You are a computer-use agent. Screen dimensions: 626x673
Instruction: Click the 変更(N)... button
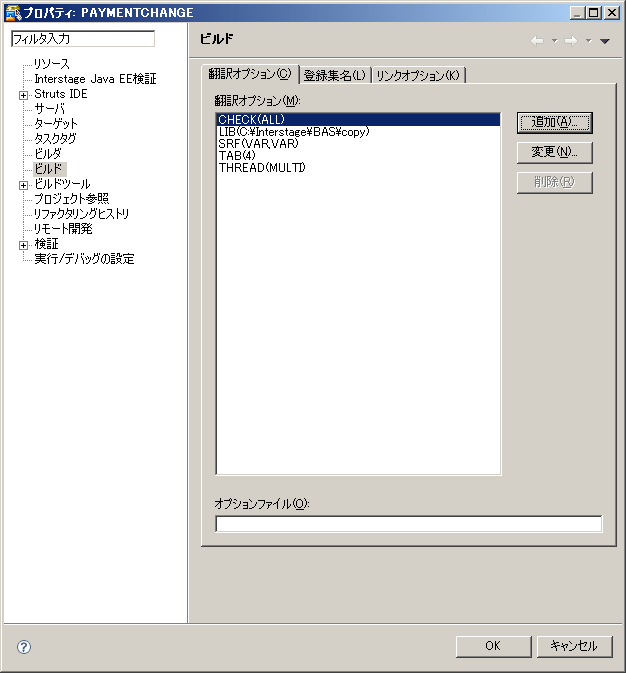[x=554, y=152]
